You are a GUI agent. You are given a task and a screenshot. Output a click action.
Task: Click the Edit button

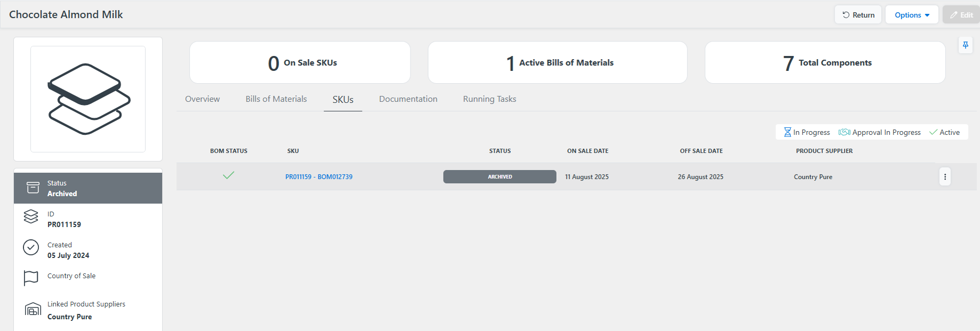coord(961,15)
